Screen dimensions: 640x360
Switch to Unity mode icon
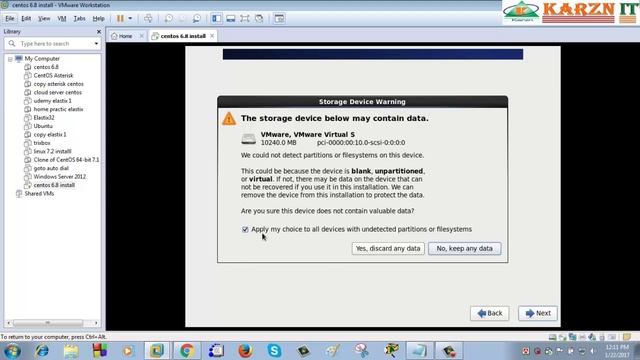click(259, 18)
